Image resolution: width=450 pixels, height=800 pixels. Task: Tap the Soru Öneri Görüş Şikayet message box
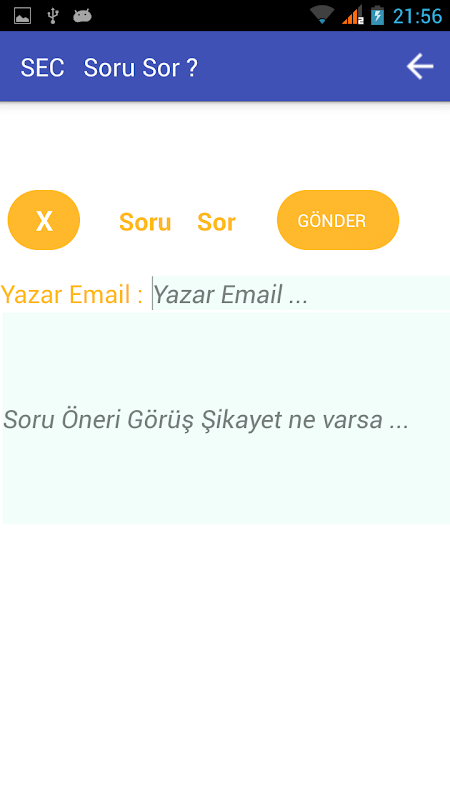[226, 418]
